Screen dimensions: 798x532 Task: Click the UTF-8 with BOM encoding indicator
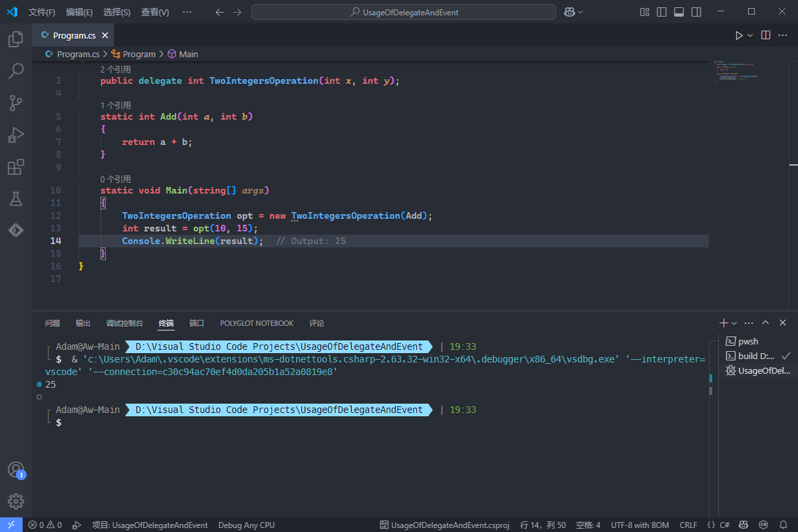640,525
